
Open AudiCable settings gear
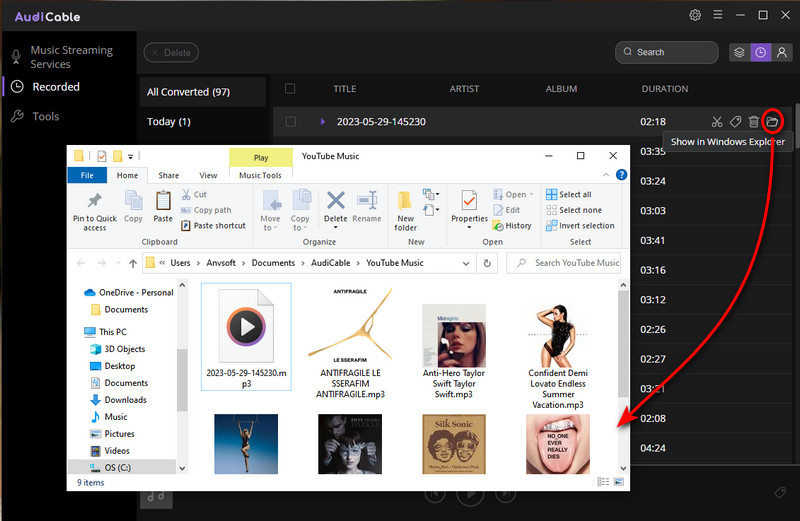695,15
